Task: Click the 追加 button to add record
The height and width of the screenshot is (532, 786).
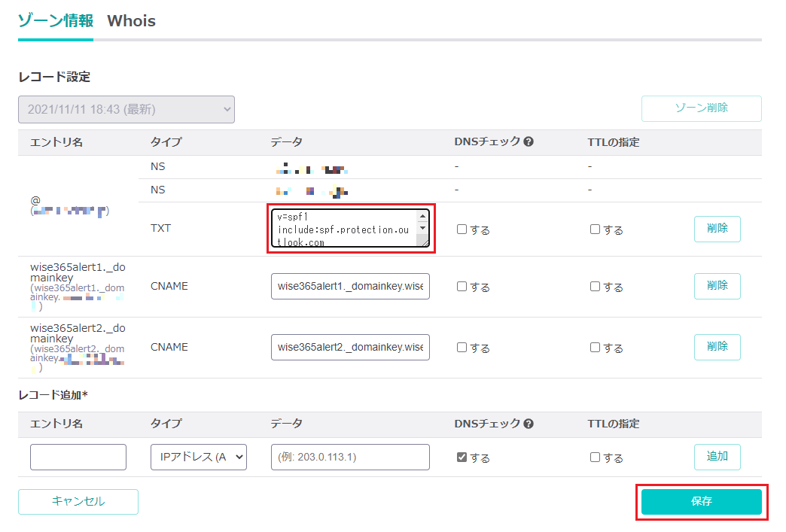Action: click(717, 457)
